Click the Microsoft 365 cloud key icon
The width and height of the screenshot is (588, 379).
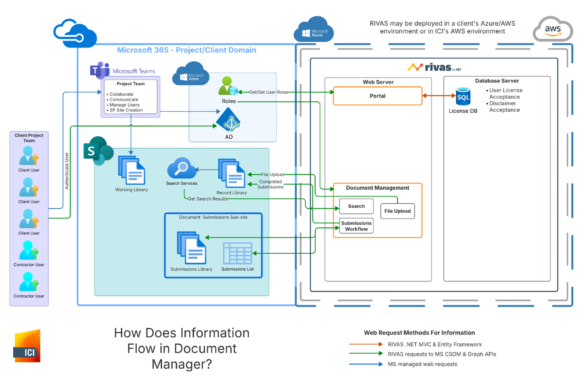click(75, 33)
